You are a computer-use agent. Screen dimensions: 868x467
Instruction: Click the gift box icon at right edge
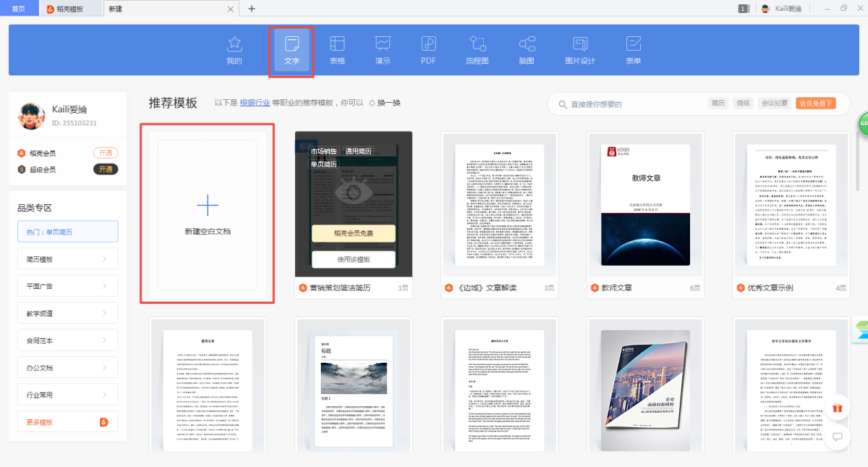click(x=838, y=408)
